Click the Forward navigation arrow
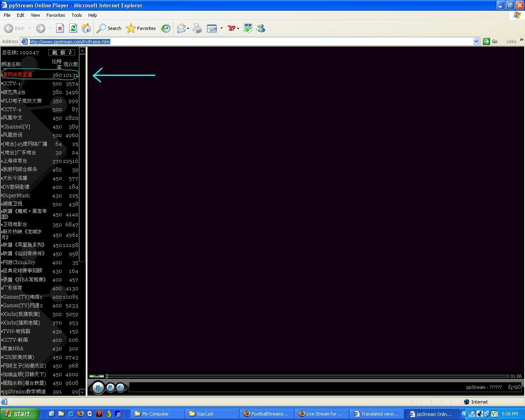The height and width of the screenshot is (420, 525). pyautogui.click(x=40, y=28)
